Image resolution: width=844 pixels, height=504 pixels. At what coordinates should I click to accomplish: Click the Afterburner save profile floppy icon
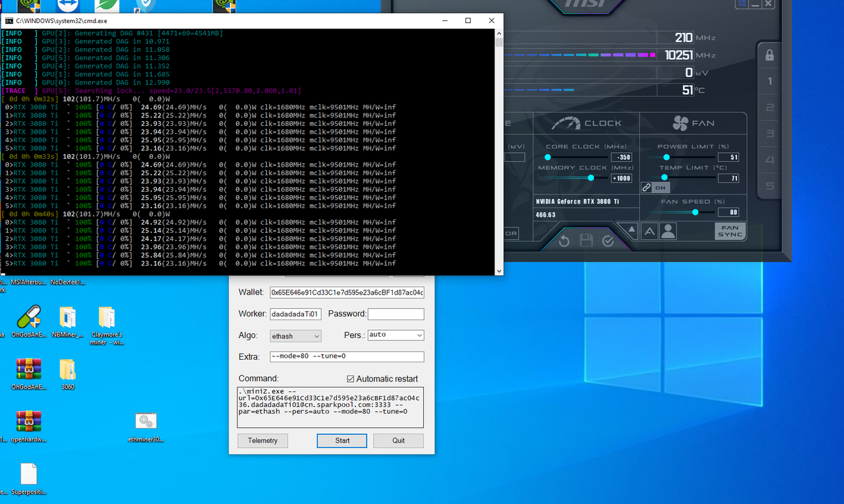click(586, 241)
